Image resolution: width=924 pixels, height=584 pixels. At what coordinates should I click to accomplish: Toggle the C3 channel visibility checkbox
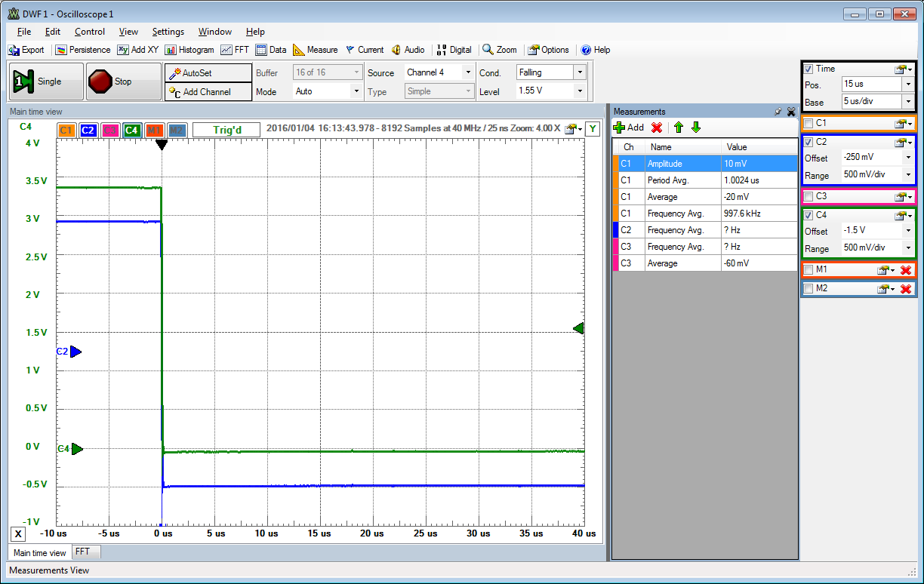pyautogui.click(x=808, y=195)
